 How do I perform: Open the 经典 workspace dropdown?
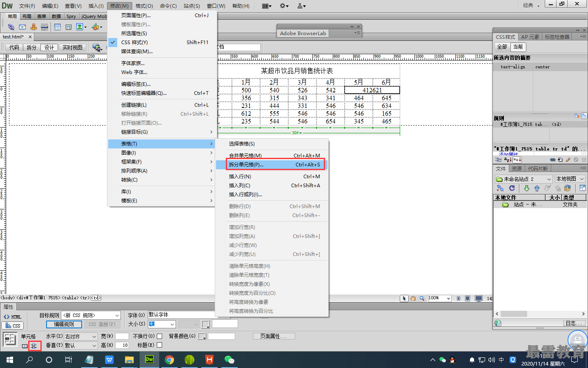pyautogui.click(x=531, y=5)
